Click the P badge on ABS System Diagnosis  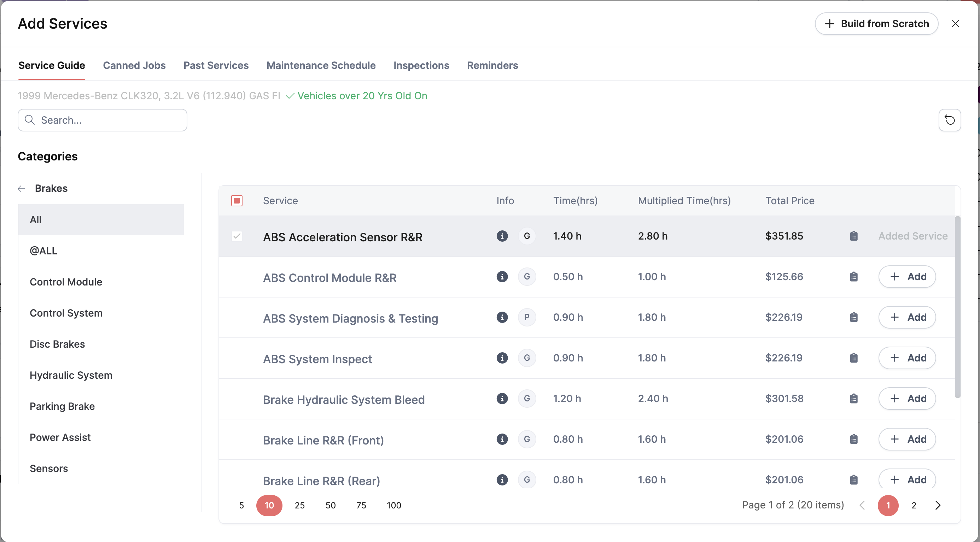coord(526,317)
